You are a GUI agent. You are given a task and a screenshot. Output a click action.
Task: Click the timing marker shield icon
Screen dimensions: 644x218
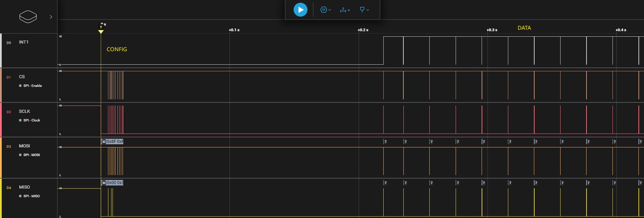tap(362, 10)
